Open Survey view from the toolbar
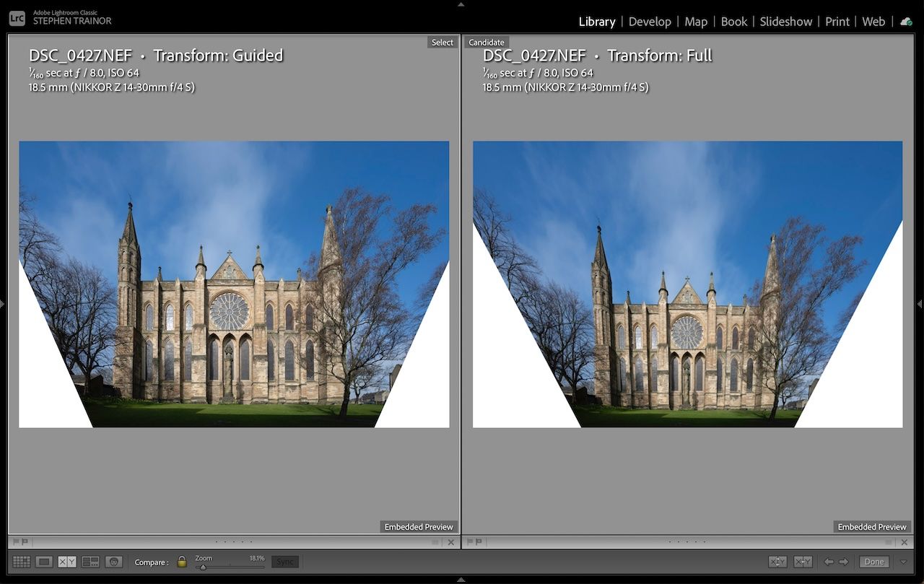Image resolution: width=924 pixels, height=584 pixels. tap(89, 561)
